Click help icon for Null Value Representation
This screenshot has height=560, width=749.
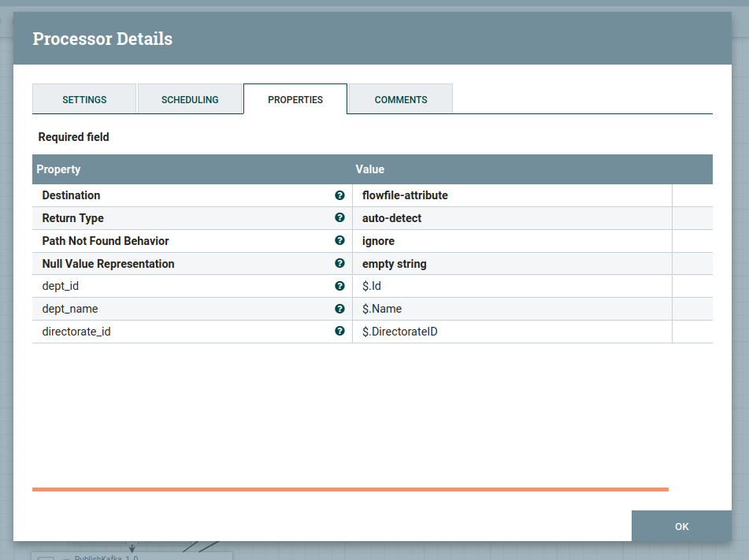point(339,264)
